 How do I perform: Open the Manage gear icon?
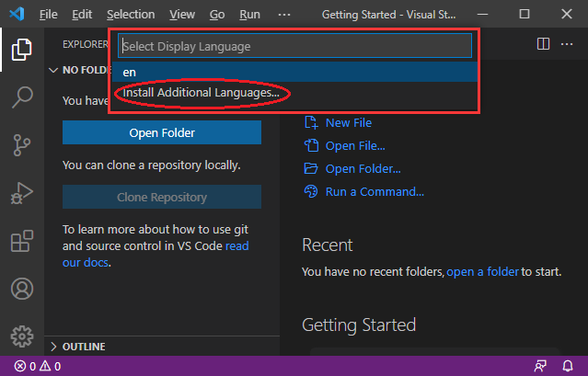click(x=22, y=336)
